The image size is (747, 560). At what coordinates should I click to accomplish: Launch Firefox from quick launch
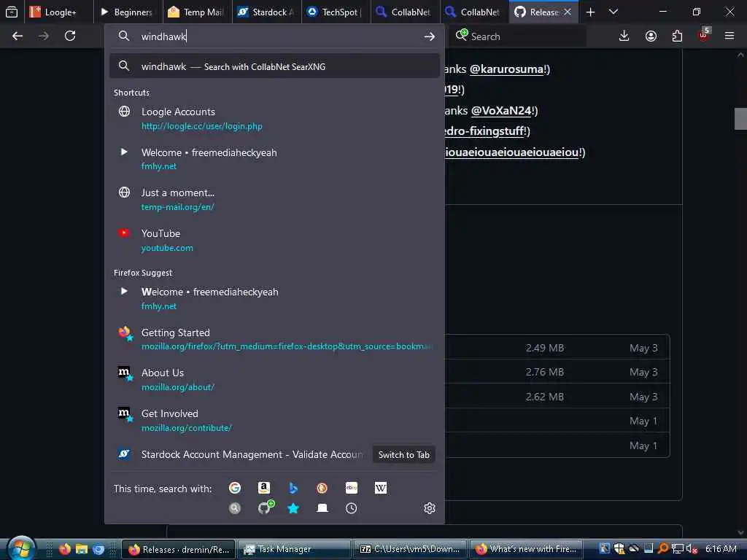[65, 549]
